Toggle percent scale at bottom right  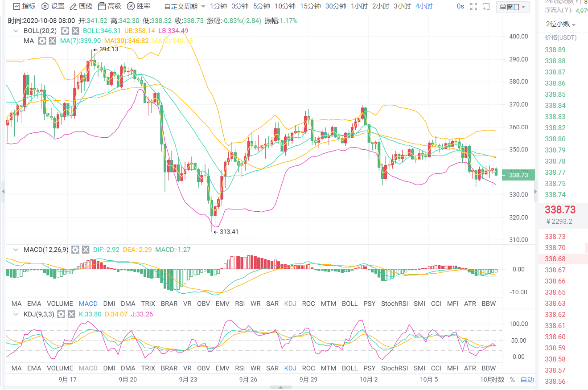pyautogui.click(x=512, y=380)
